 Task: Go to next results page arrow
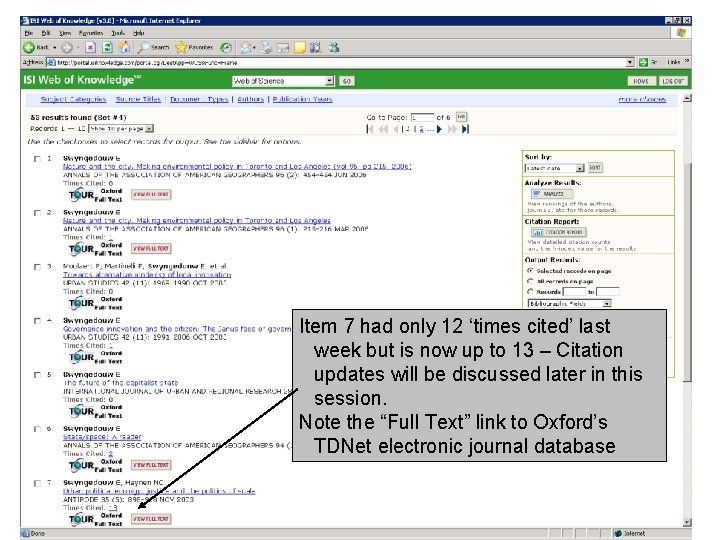click(x=439, y=129)
